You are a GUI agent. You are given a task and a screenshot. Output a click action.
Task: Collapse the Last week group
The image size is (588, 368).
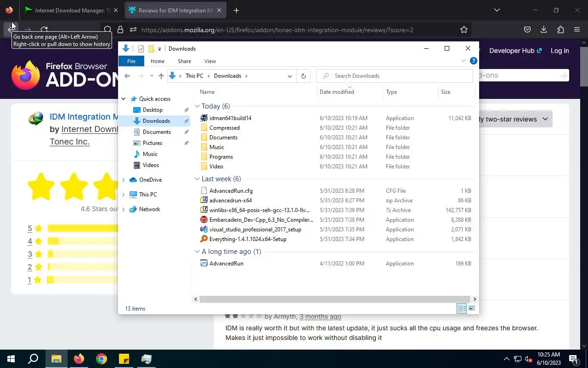pos(197,179)
